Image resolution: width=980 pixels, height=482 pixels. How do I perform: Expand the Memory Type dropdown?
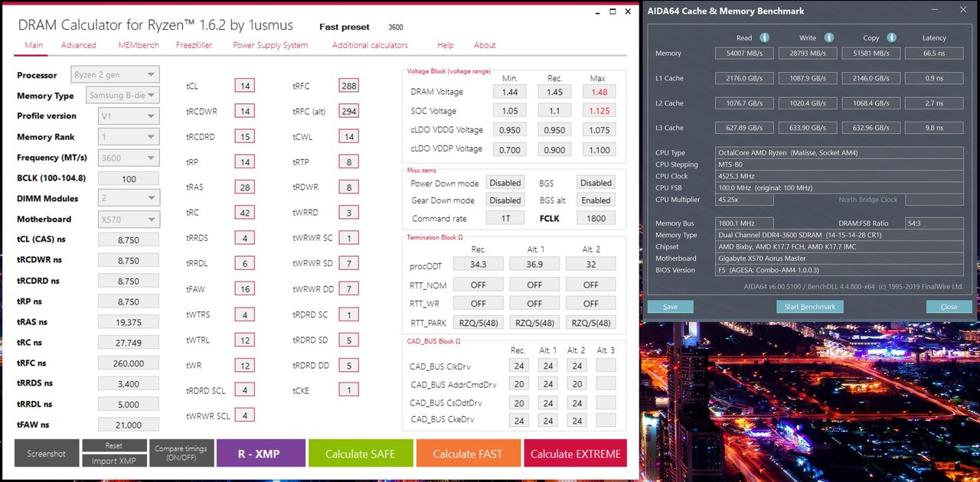pyautogui.click(x=122, y=96)
